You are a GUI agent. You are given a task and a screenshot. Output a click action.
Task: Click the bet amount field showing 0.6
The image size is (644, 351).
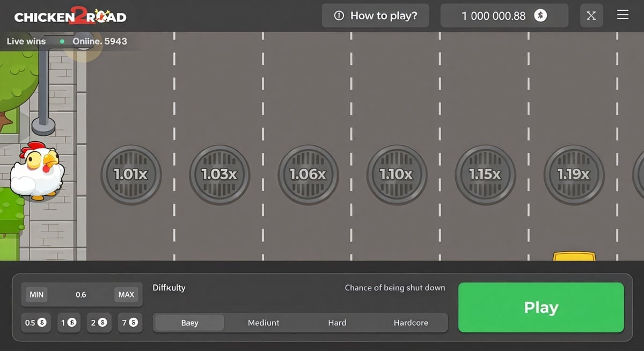coord(81,295)
